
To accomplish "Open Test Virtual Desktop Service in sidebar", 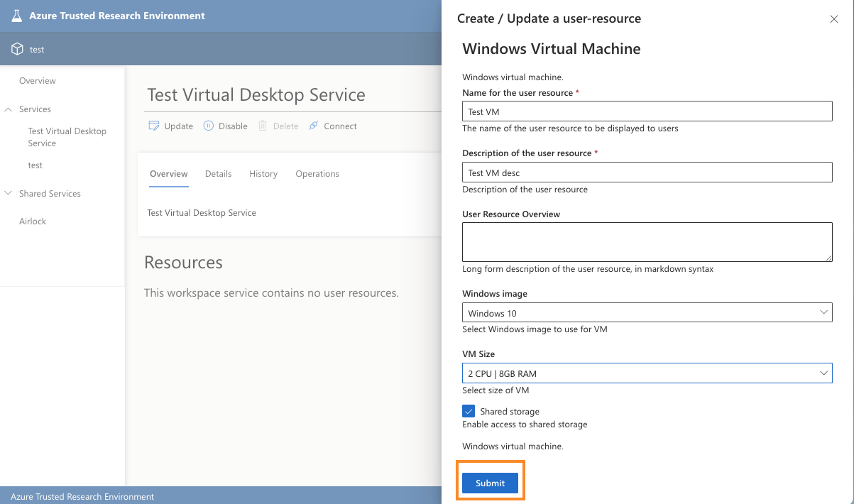I will pos(67,136).
